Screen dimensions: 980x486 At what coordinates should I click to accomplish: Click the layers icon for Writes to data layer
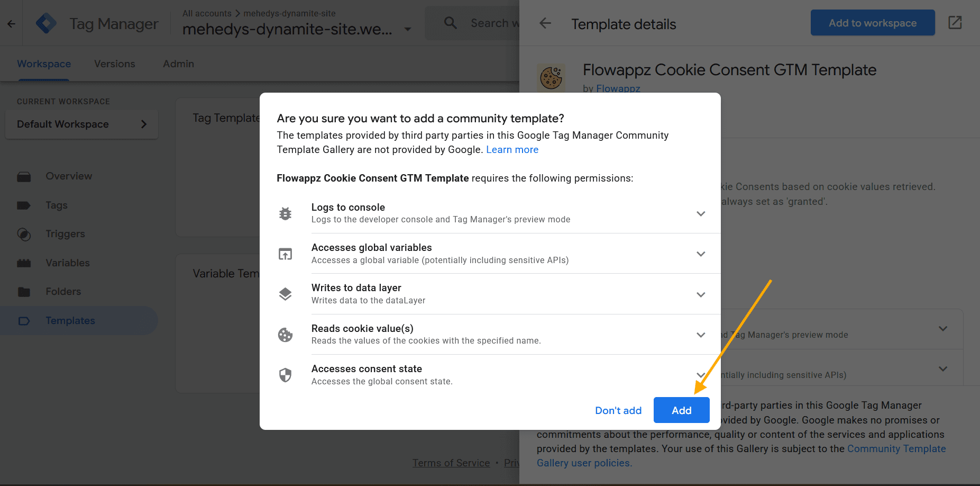(285, 294)
